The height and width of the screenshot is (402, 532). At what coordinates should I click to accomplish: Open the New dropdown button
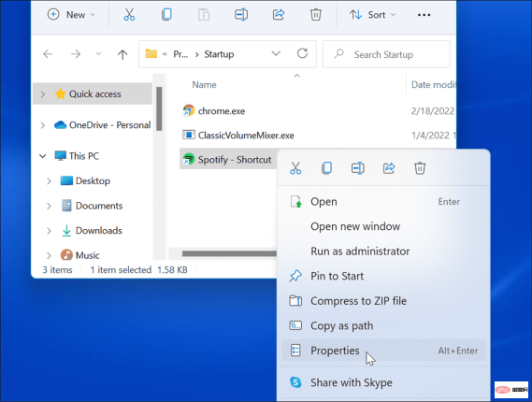tap(72, 15)
